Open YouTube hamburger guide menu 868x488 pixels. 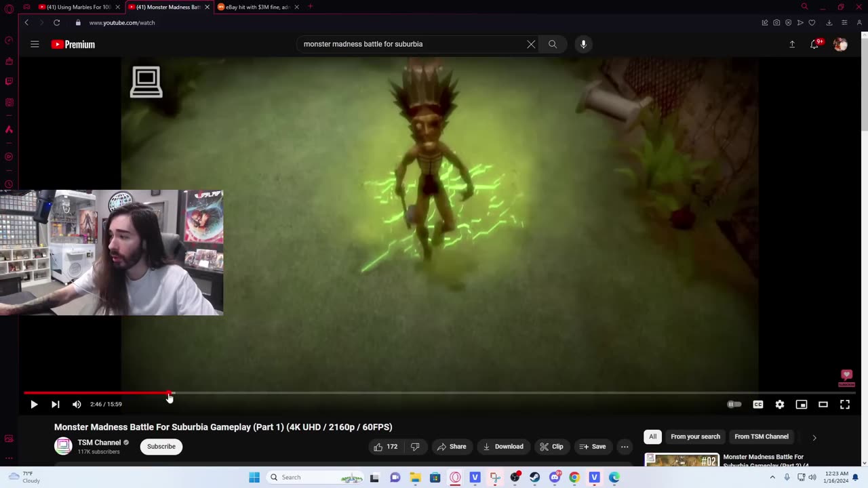pyautogui.click(x=35, y=44)
